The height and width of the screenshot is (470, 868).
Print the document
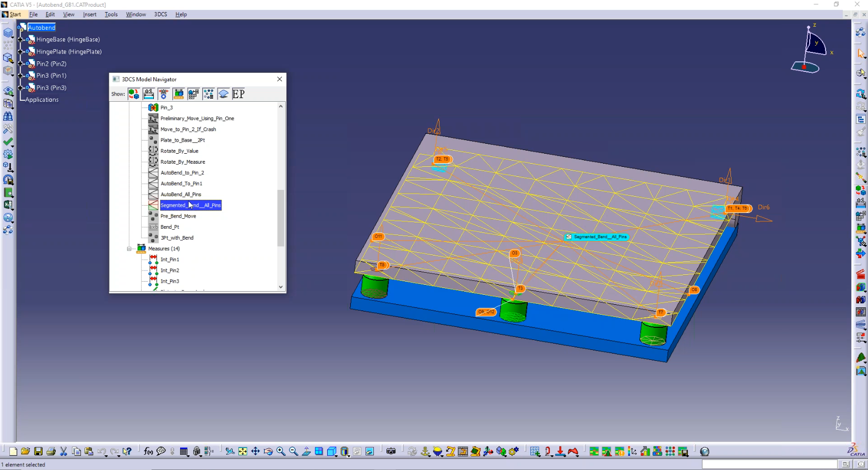pos(51,451)
